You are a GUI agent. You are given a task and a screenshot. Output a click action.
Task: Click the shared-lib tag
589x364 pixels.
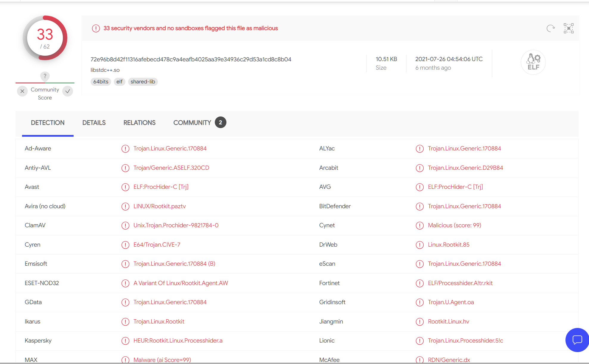click(x=143, y=82)
